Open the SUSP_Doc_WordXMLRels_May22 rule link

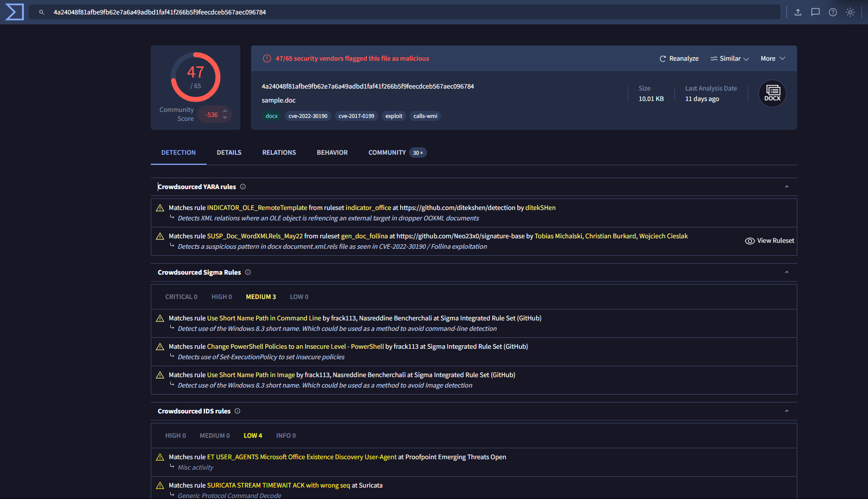point(255,236)
